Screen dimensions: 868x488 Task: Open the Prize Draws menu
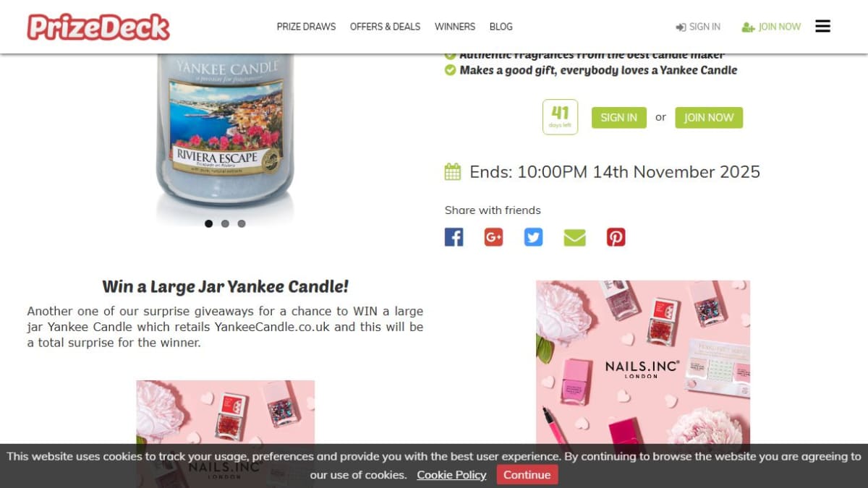(x=306, y=27)
